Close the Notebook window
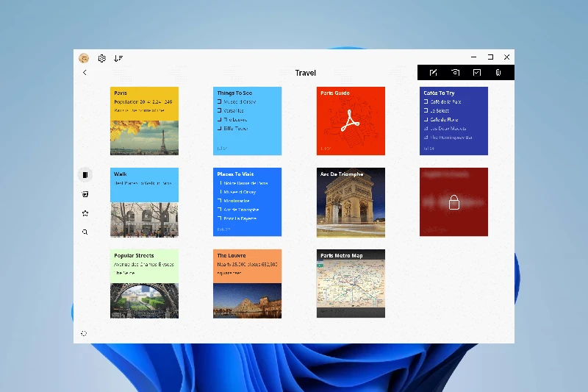Viewport: 588px width, 392px height. tap(507, 57)
